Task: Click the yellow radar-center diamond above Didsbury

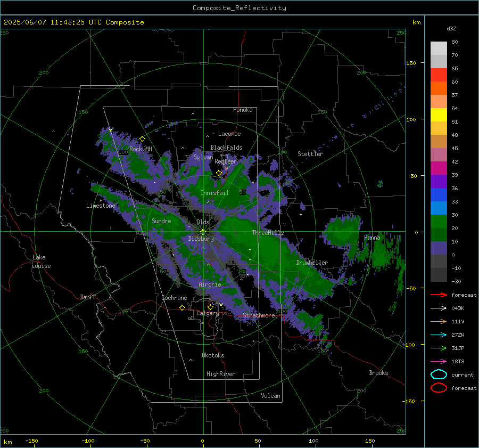Action: [203, 232]
